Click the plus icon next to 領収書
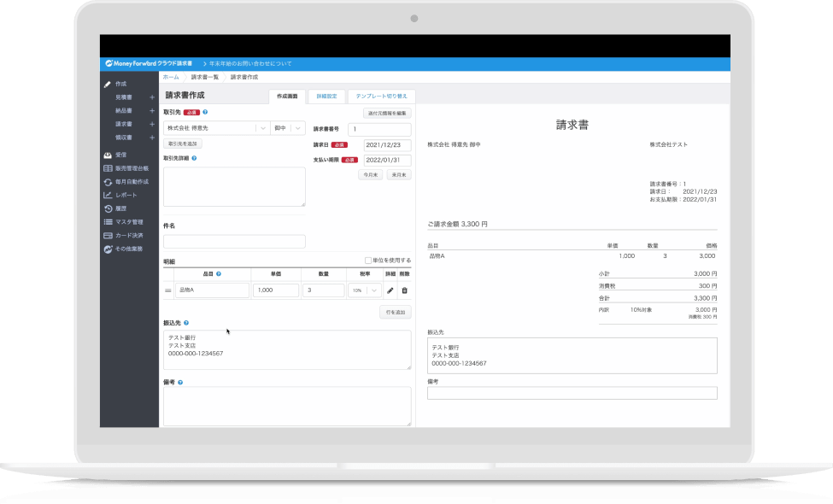 coord(152,137)
